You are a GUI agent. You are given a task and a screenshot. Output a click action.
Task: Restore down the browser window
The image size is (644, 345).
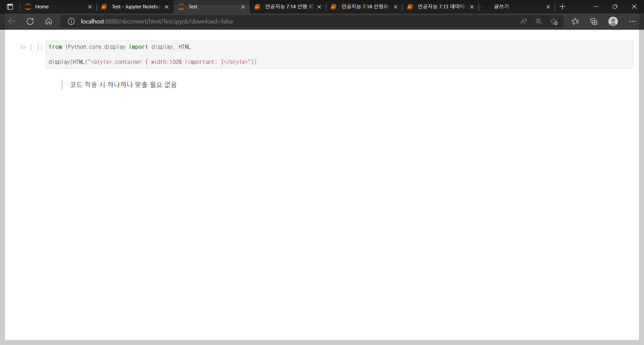615,7
